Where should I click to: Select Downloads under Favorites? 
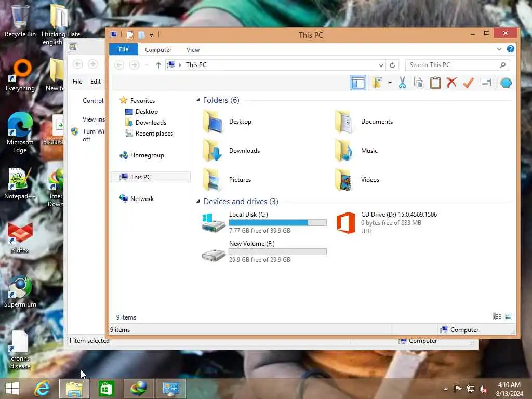click(x=151, y=123)
